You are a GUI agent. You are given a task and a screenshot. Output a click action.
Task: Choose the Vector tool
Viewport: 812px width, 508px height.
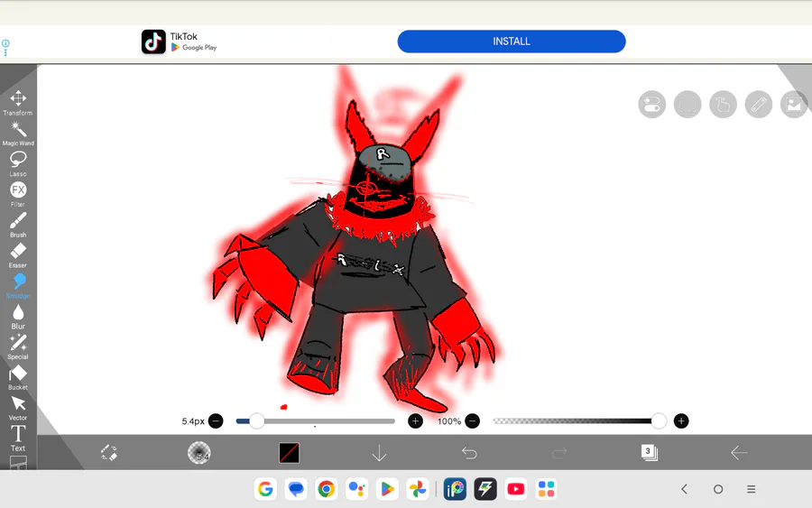point(18,408)
